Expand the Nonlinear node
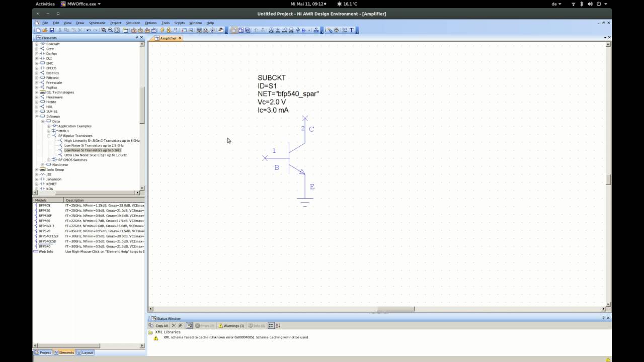Image resolution: width=644 pixels, height=362 pixels. pos(43,165)
